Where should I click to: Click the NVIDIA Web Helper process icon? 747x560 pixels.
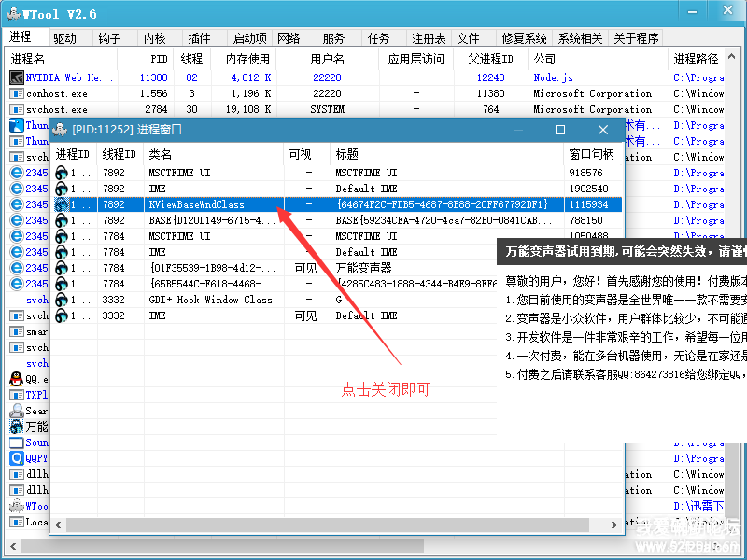[16, 78]
